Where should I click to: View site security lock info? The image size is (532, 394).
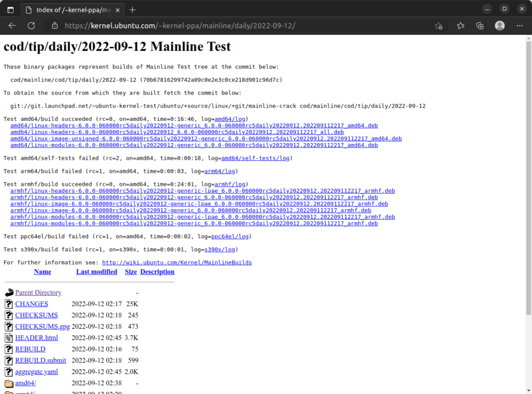(55, 26)
